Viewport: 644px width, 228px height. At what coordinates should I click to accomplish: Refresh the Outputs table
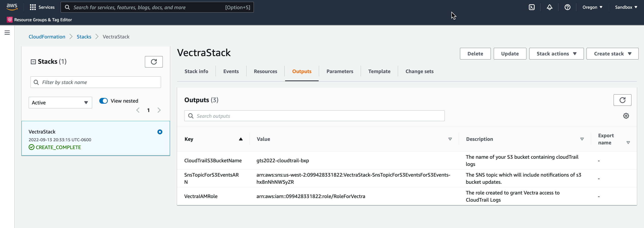point(622,100)
